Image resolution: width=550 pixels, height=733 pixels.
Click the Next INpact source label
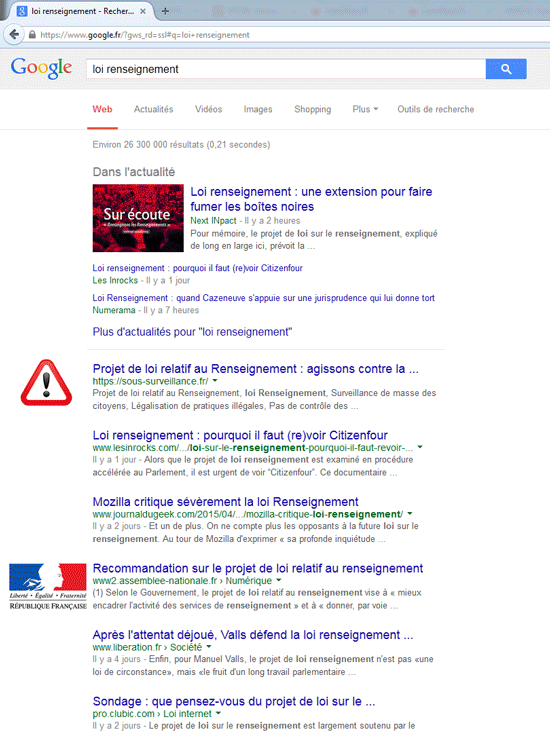pos(214,221)
